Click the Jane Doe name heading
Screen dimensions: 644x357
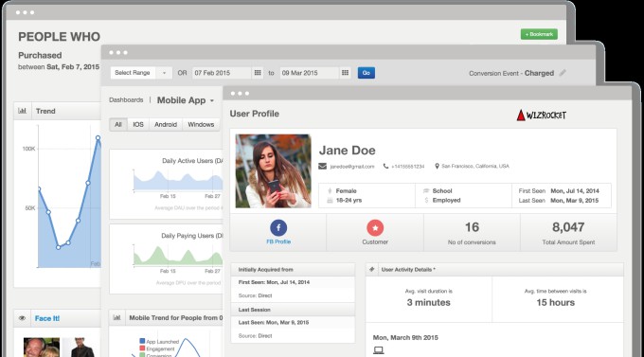tap(347, 151)
